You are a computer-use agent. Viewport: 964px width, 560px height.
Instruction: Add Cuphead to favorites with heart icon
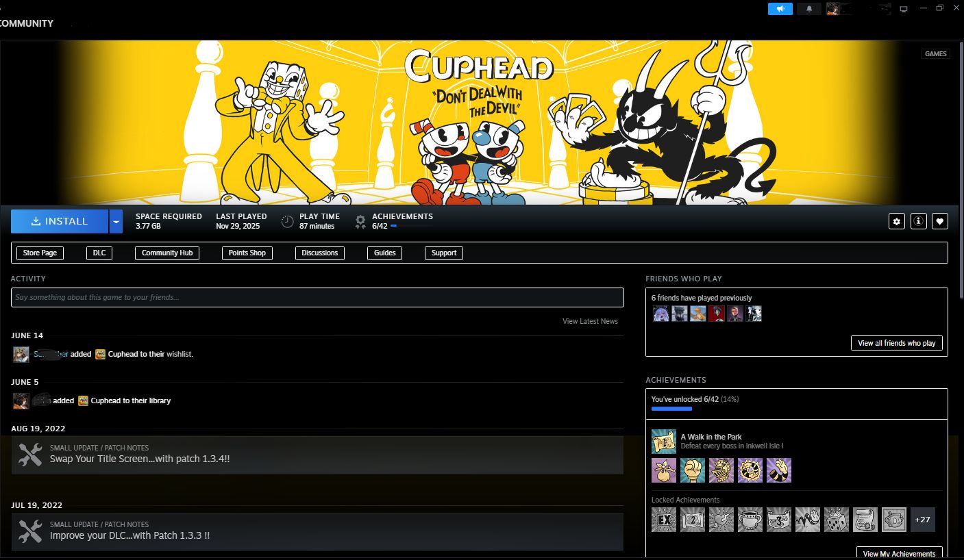(x=940, y=221)
